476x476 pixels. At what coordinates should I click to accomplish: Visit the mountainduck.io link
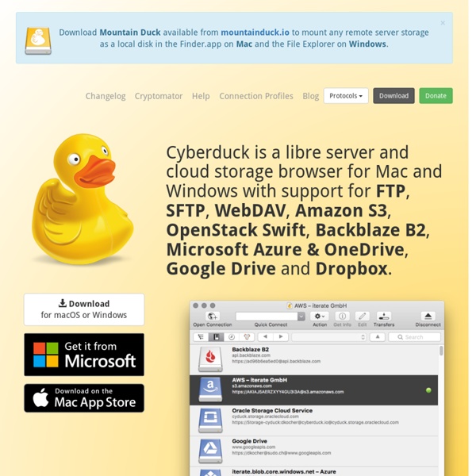tap(255, 33)
